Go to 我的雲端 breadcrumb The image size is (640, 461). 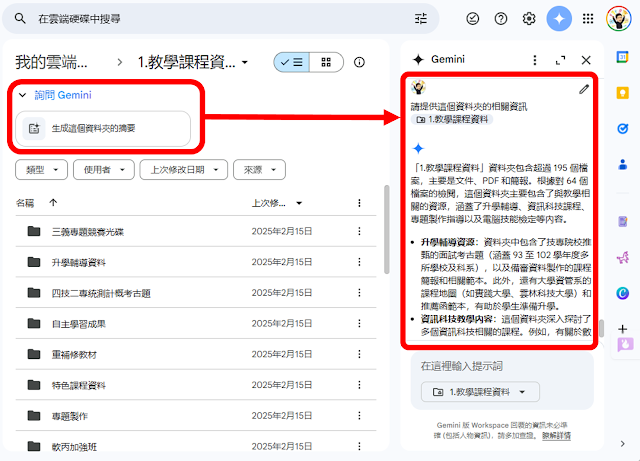point(51,62)
